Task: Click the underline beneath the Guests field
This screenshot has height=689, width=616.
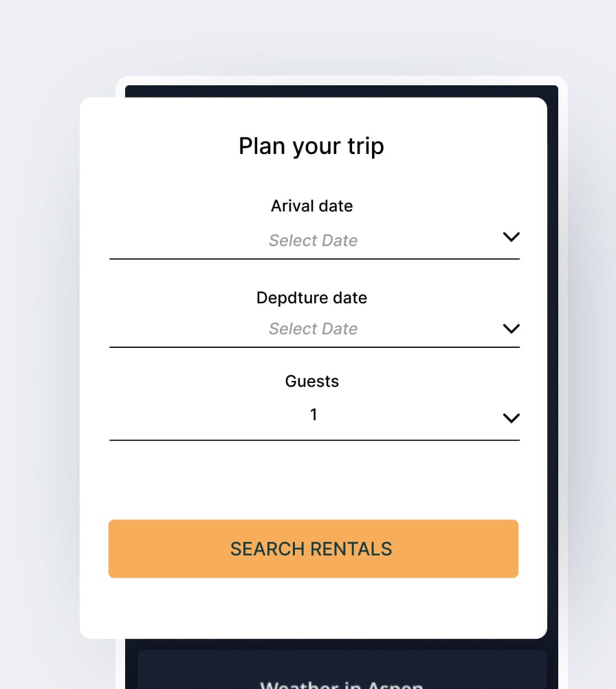Action: pos(314,440)
